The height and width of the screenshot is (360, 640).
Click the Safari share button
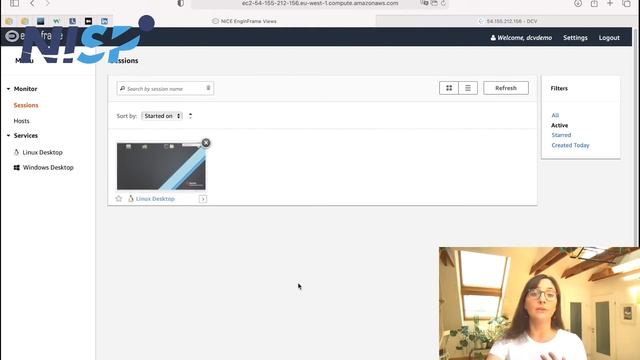click(x=594, y=3)
